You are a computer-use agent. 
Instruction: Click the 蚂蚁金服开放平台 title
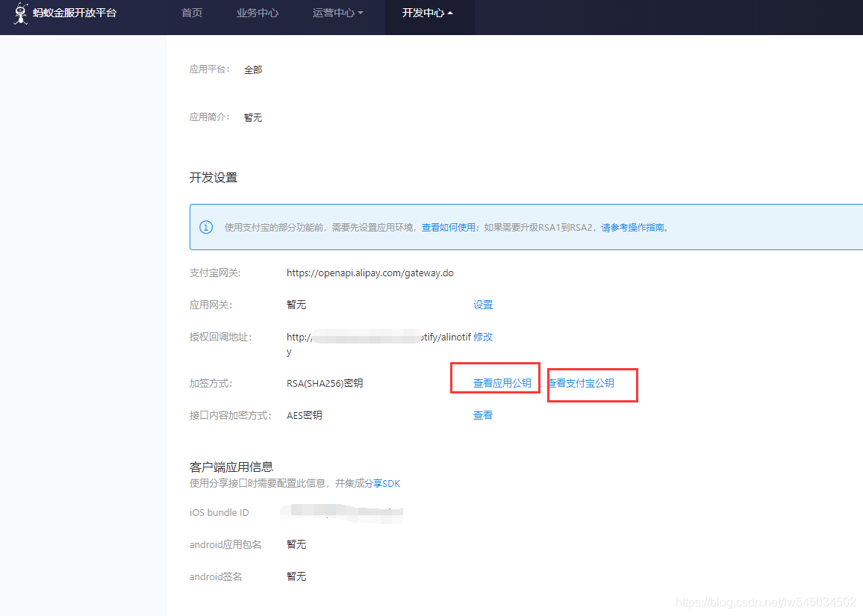click(x=75, y=13)
